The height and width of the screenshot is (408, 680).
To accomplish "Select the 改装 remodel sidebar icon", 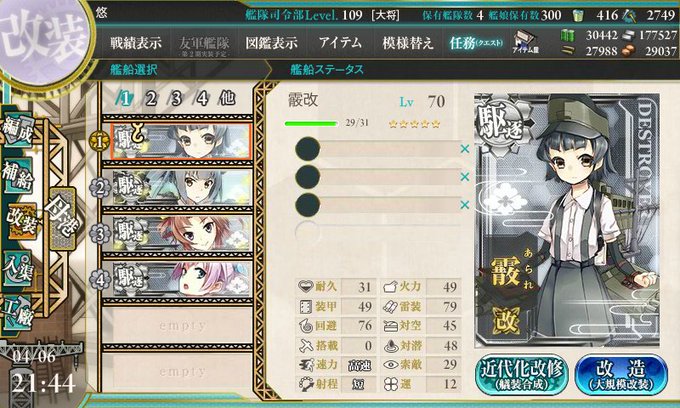I will click(19, 221).
